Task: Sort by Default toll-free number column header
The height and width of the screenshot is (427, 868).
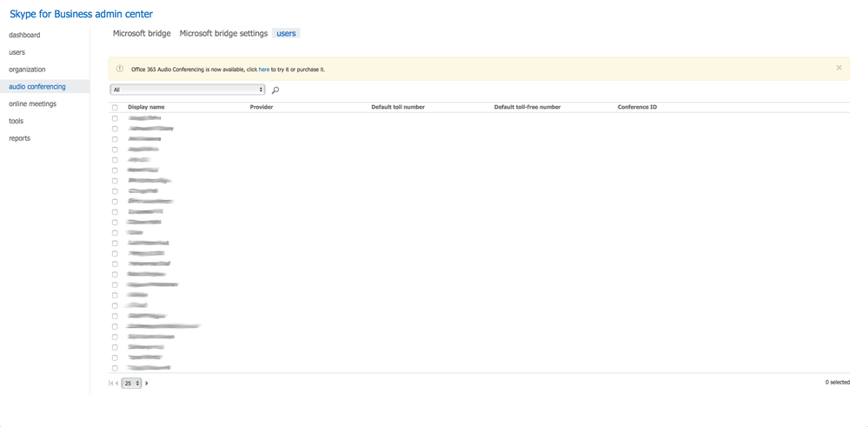Action: (527, 107)
